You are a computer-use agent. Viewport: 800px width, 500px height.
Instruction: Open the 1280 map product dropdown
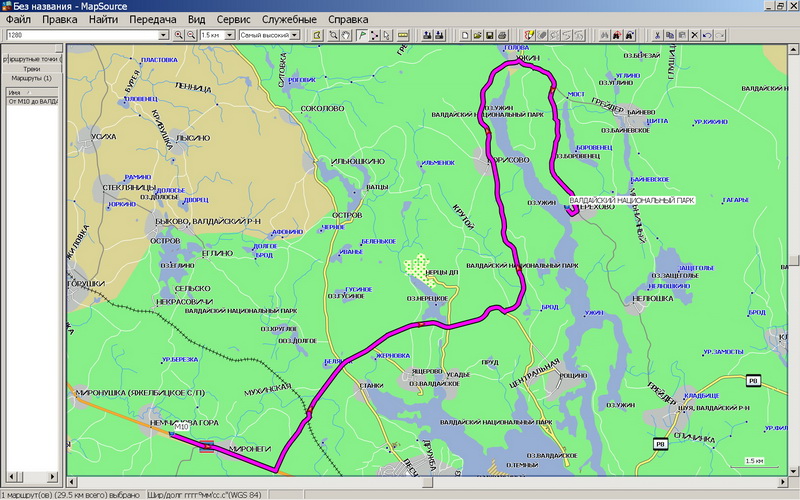(x=164, y=35)
